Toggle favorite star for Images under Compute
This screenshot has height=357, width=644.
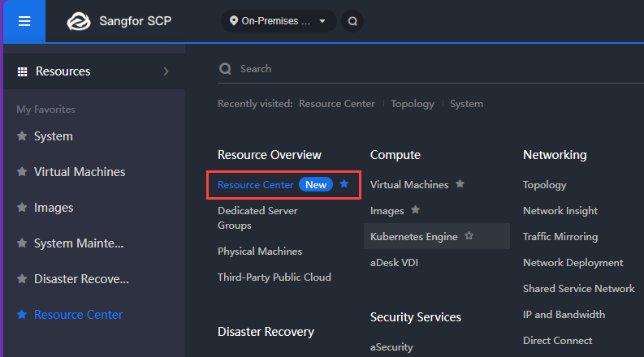pyautogui.click(x=416, y=209)
